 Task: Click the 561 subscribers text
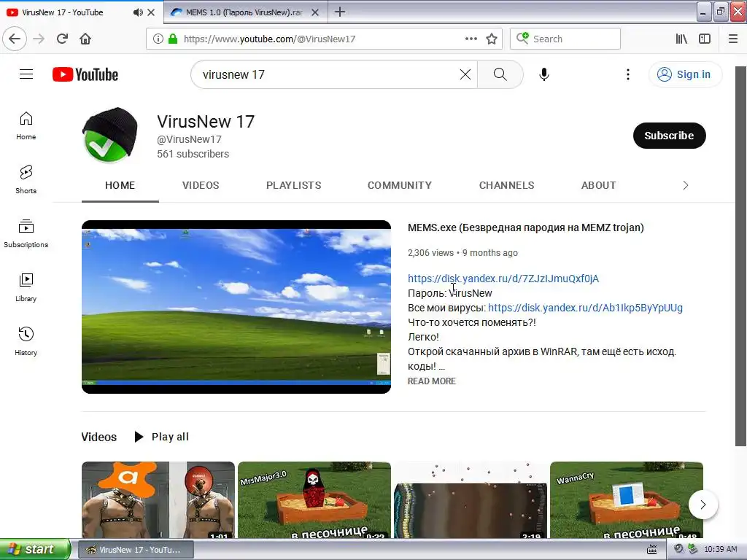(193, 154)
